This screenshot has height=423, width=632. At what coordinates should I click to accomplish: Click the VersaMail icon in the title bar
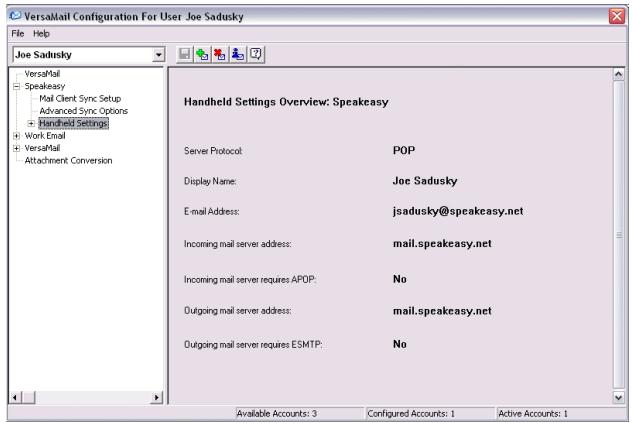pyautogui.click(x=15, y=16)
